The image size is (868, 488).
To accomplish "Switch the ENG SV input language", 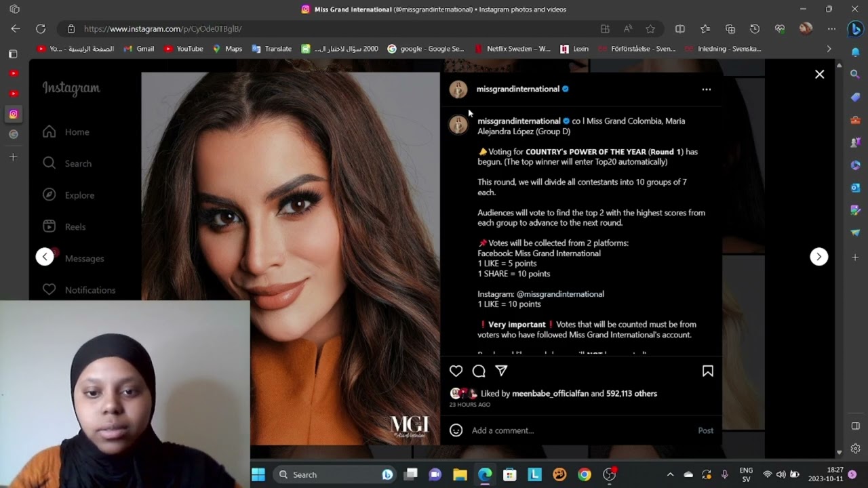I will point(746,474).
